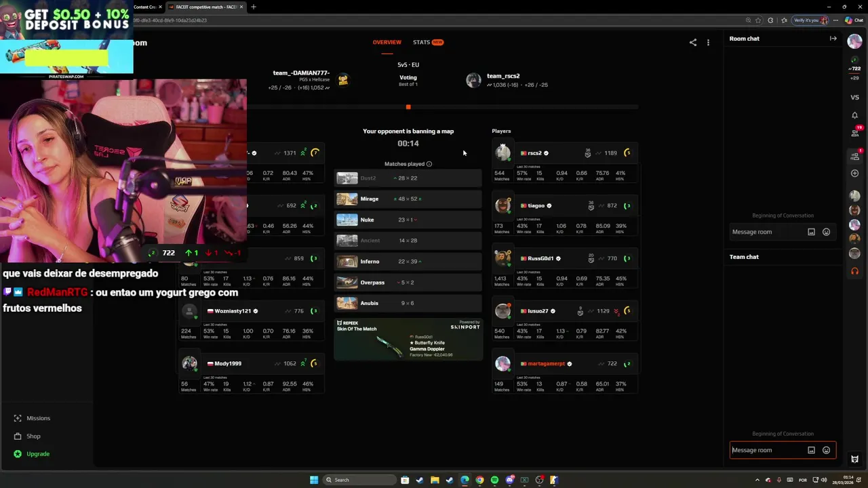868x488 pixels.
Task: Open player tiagoo profile
Action: (x=536, y=205)
